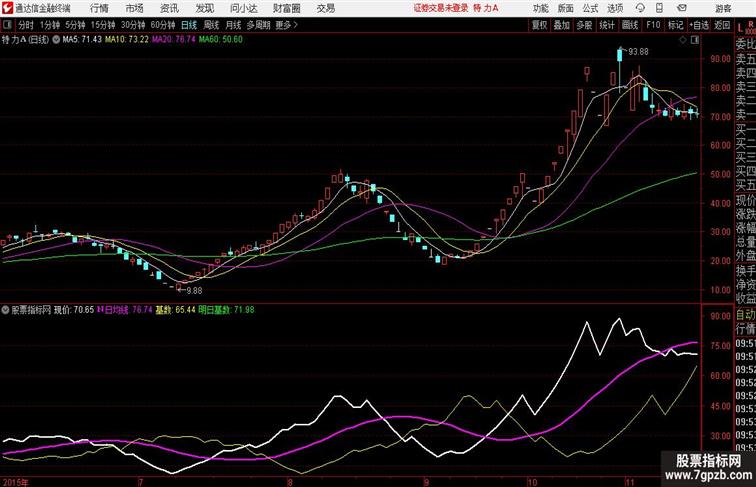Switch to 多周期 multi-period tab
The image size is (756, 487).
258,25
